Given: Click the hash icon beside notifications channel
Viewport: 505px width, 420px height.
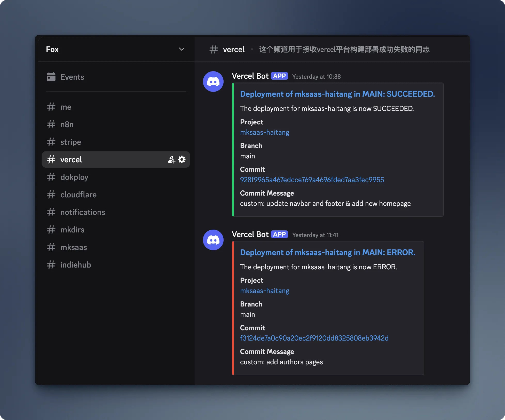Looking at the screenshot, I should pos(51,212).
